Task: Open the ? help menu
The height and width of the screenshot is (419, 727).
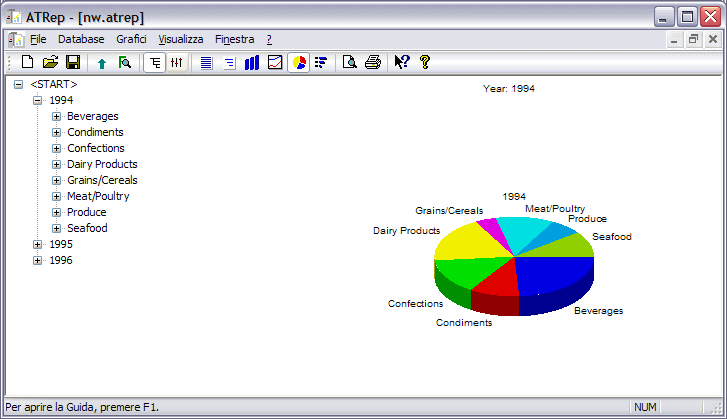Action: (x=269, y=39)
